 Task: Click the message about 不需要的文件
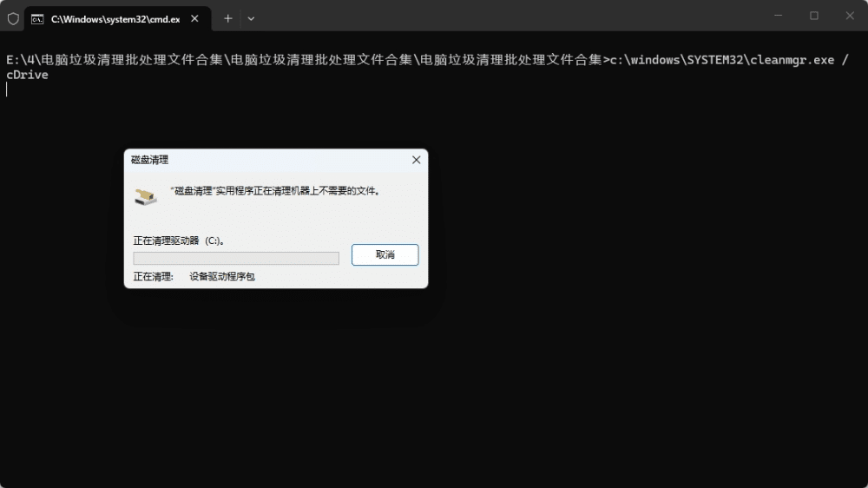coord(275,191)
